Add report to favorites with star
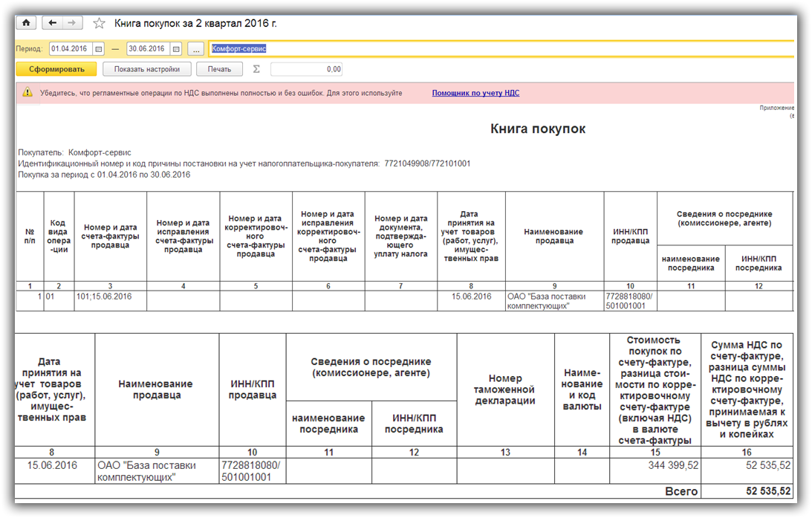812x518 pixels. click(99, 23)
